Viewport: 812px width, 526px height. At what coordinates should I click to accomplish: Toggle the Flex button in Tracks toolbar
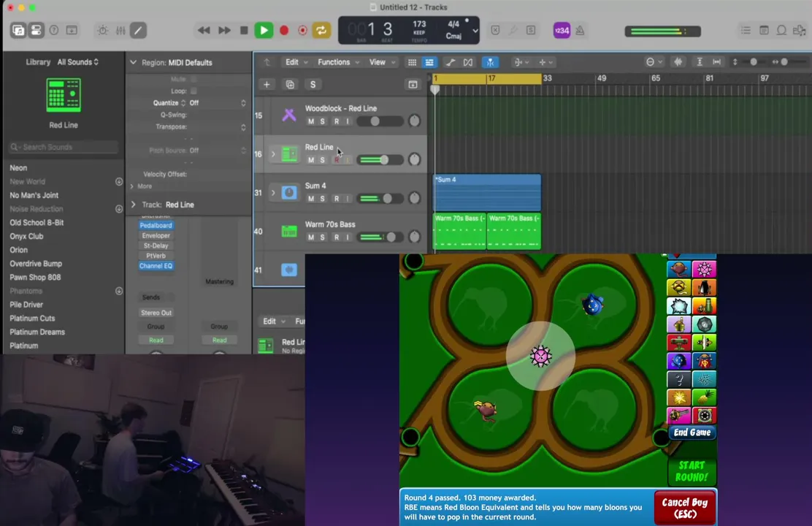pyautogui.click(x=468, y=62)
